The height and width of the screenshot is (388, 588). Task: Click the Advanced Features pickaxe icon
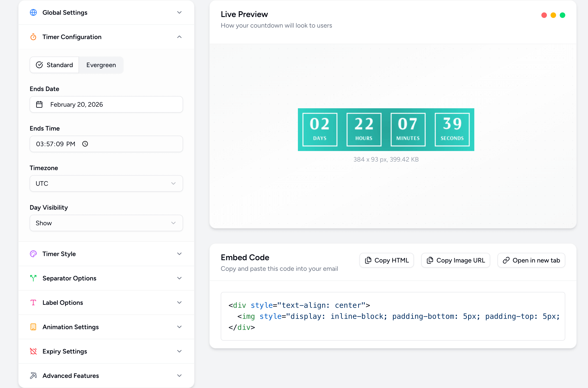pyautogui.click(x=33, y=375)
